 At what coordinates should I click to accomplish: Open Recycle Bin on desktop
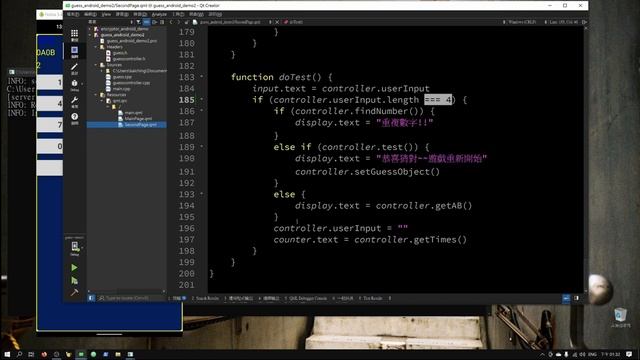620,318
